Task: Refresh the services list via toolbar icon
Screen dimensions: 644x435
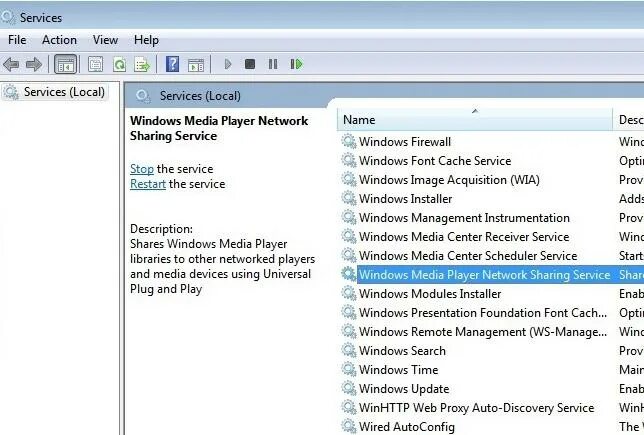Action: pos(119,64)
